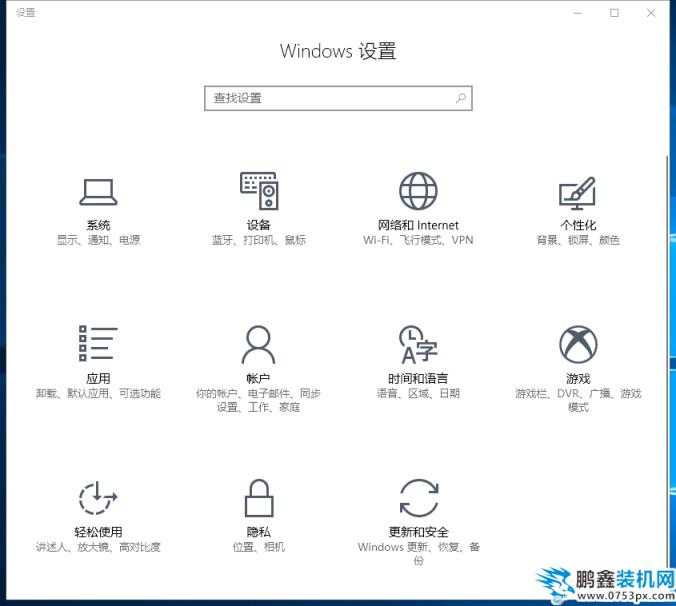The image size is (676, 606).
Task: Click the 系统 title label
Action: [98, 225]
